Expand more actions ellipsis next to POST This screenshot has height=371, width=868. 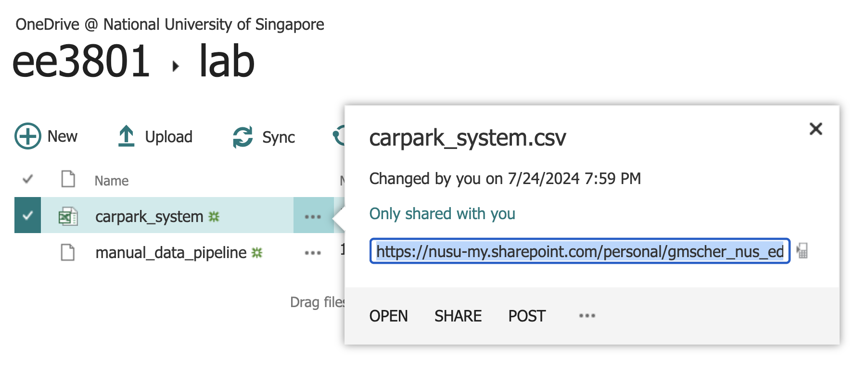coord(587,316)
